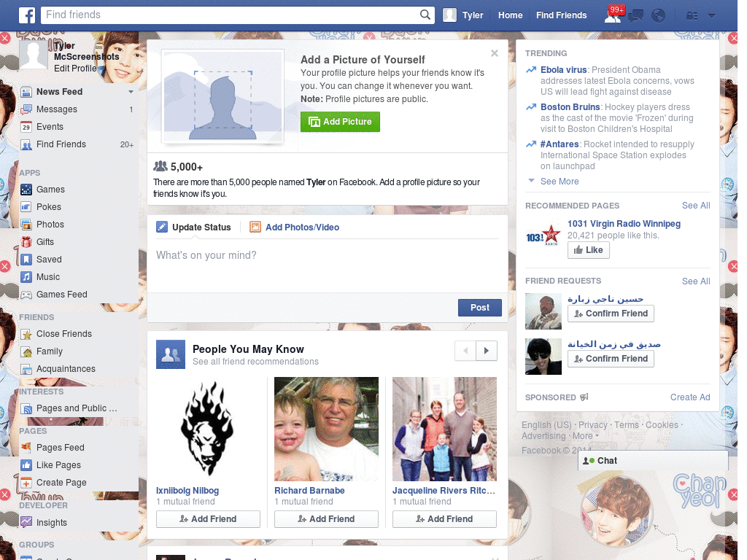Open Richard Barnabe's photo thumbnail
The width and height of the screenshot is (747, 560).
point(326,429)
